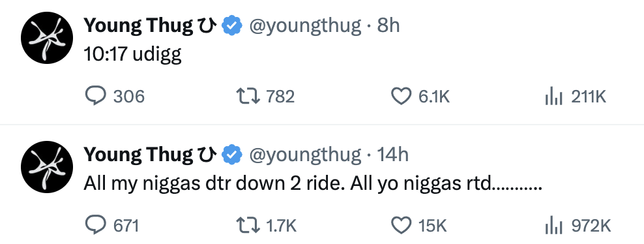The width and height of the screenshot is (644, 244).
Task: Retweet the post with 1.7K retweets
Action: [248, 226]
